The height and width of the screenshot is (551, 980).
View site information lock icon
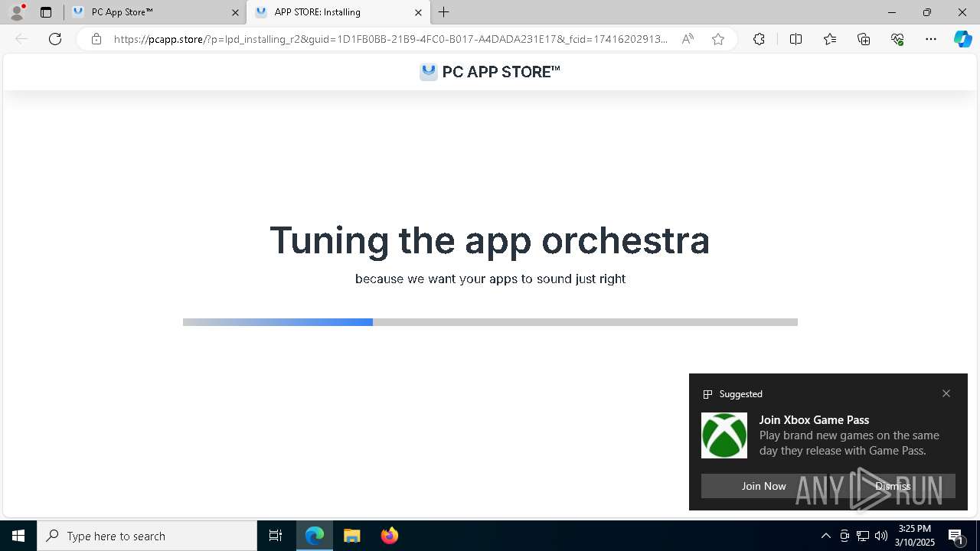click(x=96, y=39)
